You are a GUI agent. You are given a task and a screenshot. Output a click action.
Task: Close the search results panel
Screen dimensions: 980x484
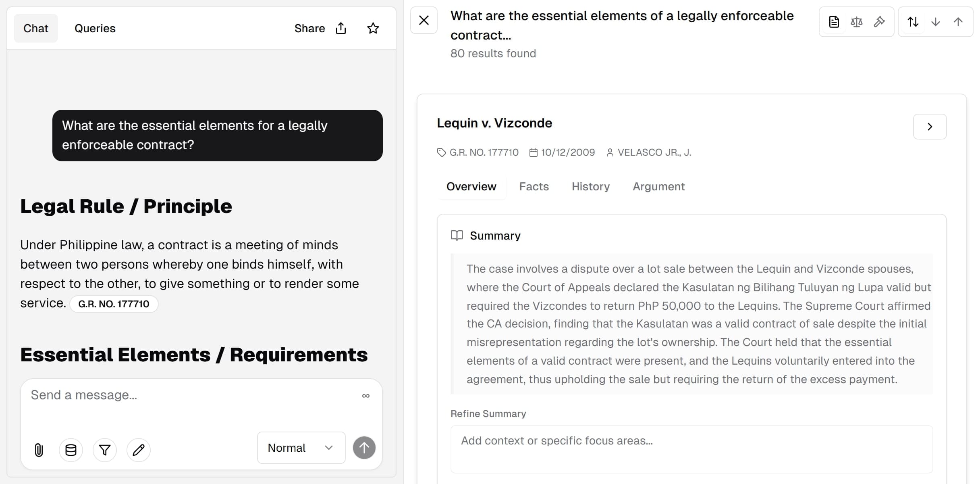[x=424, y=20]
